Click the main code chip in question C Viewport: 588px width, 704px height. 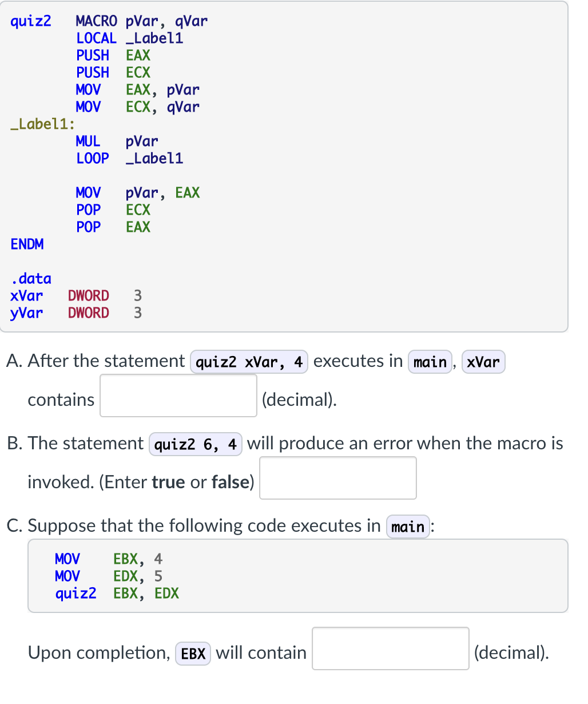pyautogui.click(x=407, y=526)
